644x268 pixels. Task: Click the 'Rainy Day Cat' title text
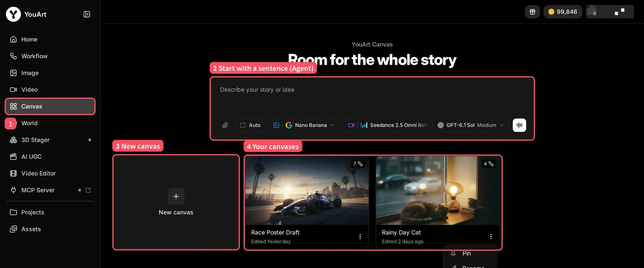[x=401, y=232]
